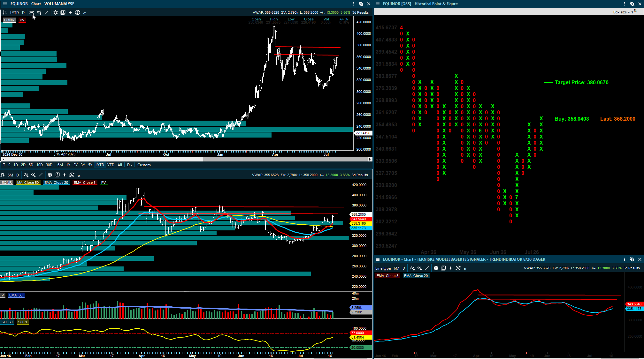This screenshot has height=359, width=644.
Task: Select the trendline tool in the 6M chart toolbar
Action: [41, 175]
